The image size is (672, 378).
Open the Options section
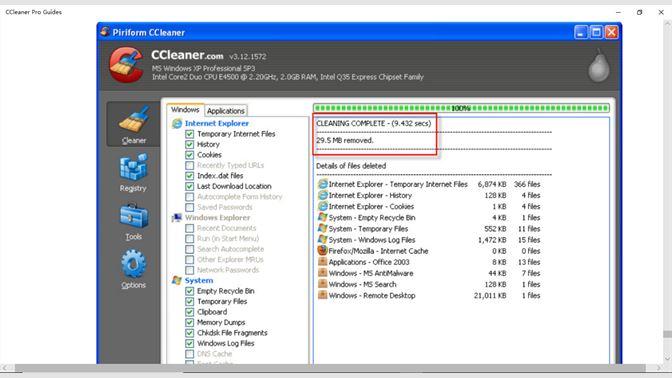133,270
